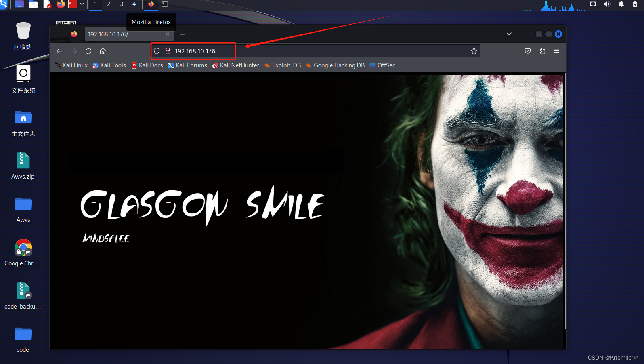Image resolution: width=644 pixels, height=364 pixels.
Task: Select the code folder on desktop
Action: [23, 339]
